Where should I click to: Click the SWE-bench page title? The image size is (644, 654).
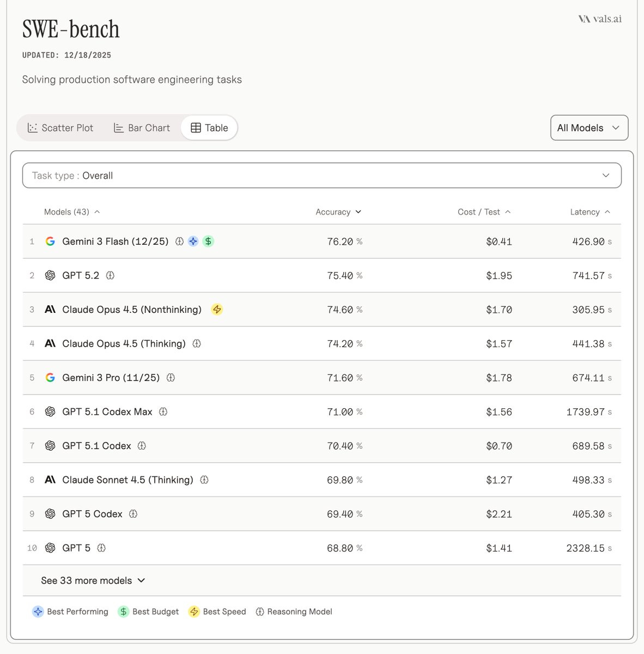tap(71, 29)
